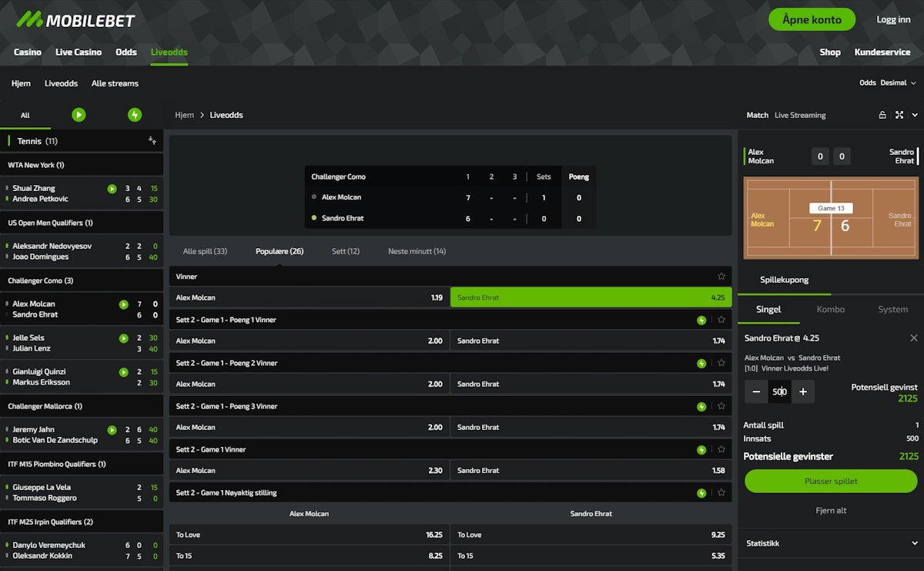Screen dimensions: 924x571
Task: Filter matches by live stream icon
Action: (x=79, y=115)
